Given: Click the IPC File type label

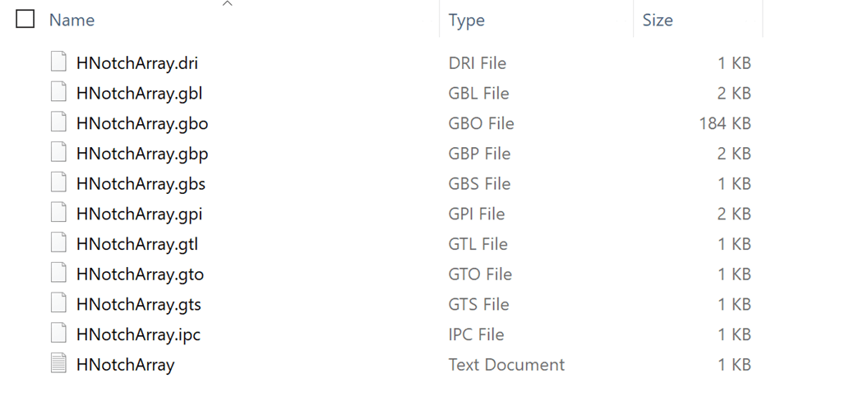Looking at the screenshot, I should click(x=476, y=334).
